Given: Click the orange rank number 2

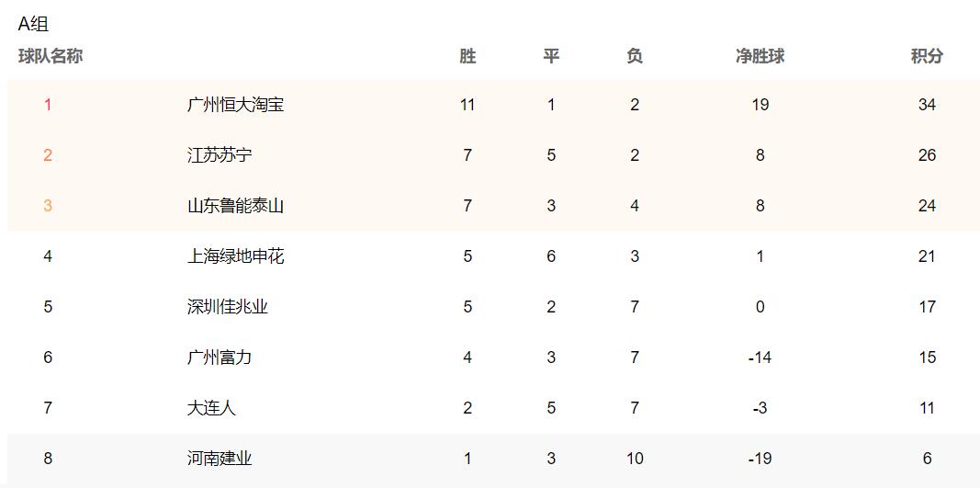Looking at the screenshot, I should pyautogui.click(x=48, y=155).
